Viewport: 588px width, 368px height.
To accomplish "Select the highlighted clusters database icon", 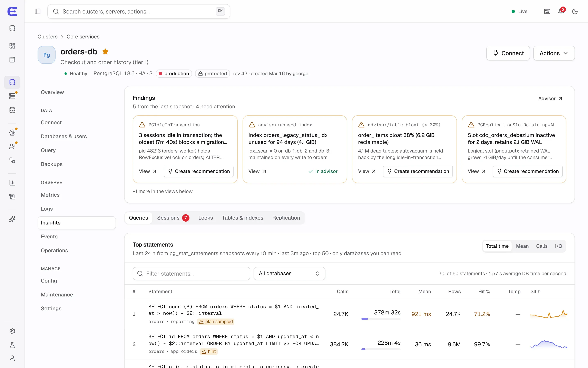I will (12, 82).
